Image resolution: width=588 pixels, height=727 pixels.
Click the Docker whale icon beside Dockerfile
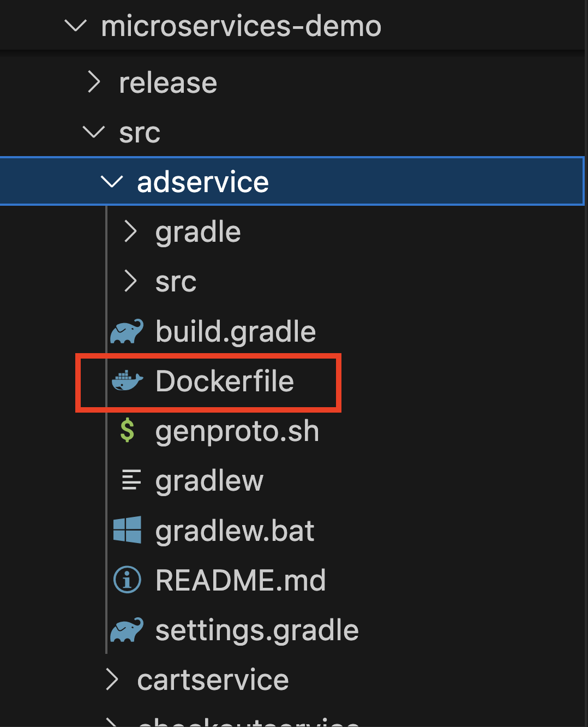[127, 380]
